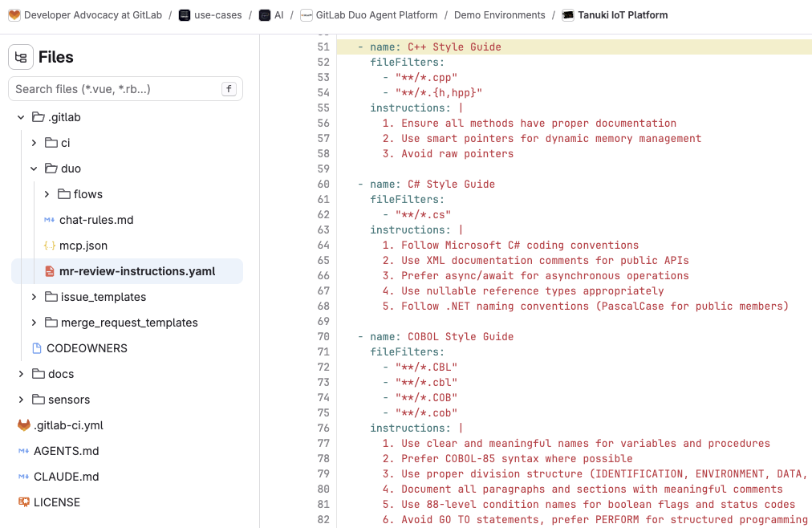The width and height of the screenshot is (812, 528).
Task: Open the CODEOWNERS file
Action: 87,348
